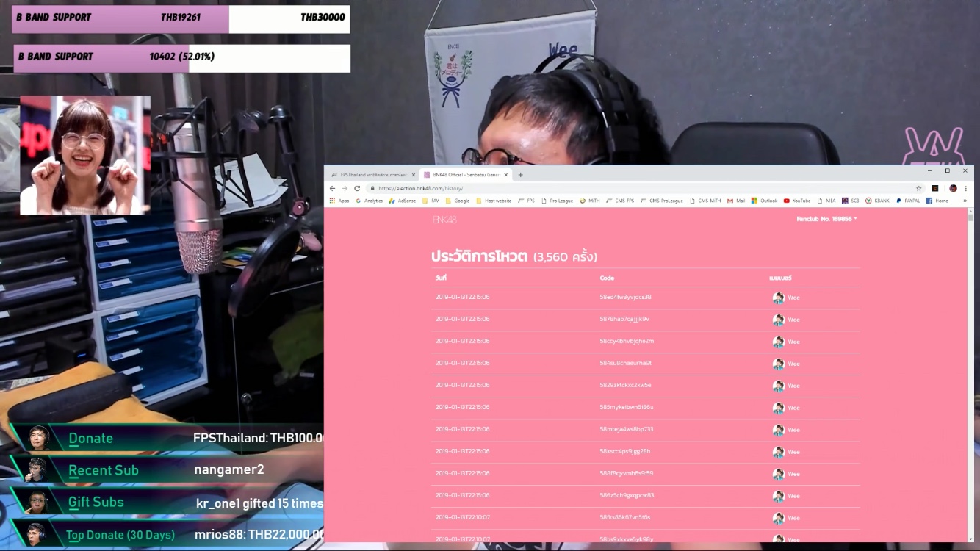This screenshot has height=551, width=980.
Task: Click the วันที่ column header
Action: tap(441, 278)
